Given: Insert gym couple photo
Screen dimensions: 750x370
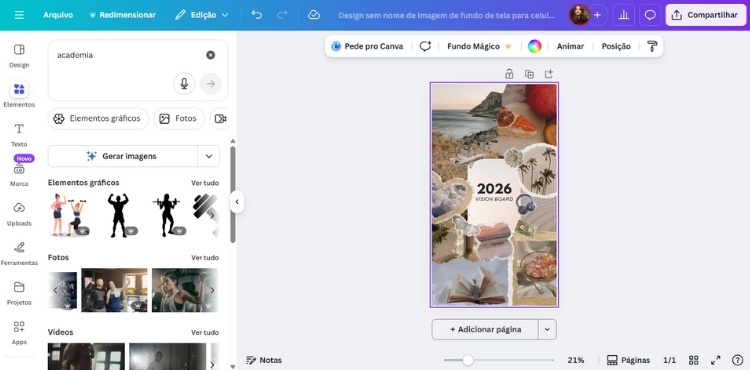Looking at the screenshot, I should pos(114,290).
